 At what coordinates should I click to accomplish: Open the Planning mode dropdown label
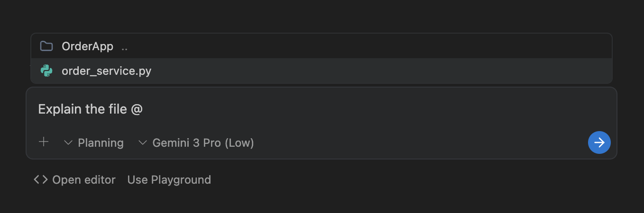pos(101,143)
